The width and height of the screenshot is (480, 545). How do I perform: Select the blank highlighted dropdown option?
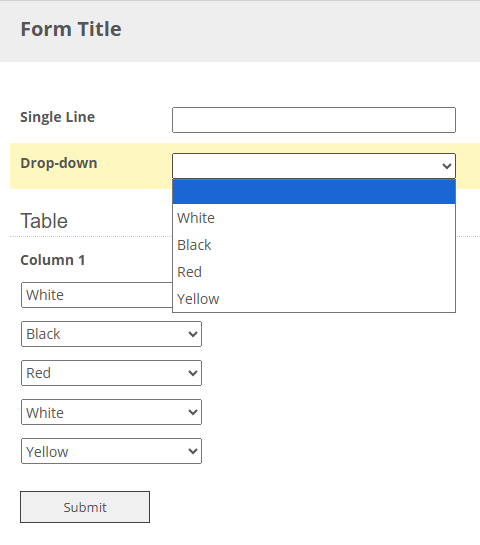click(x=314, y=192)
